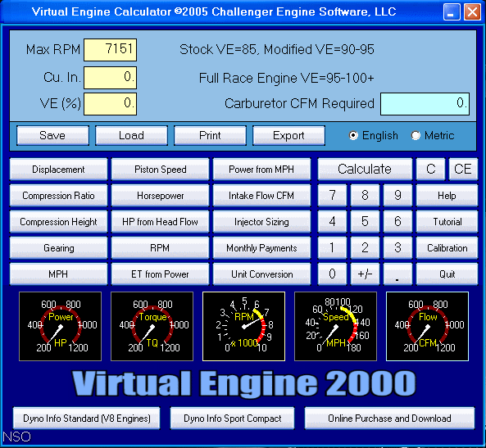Open the Injector Sizing calculator
Image resolution: width=486 pixels, height=448 pixels.
[262, 221]
